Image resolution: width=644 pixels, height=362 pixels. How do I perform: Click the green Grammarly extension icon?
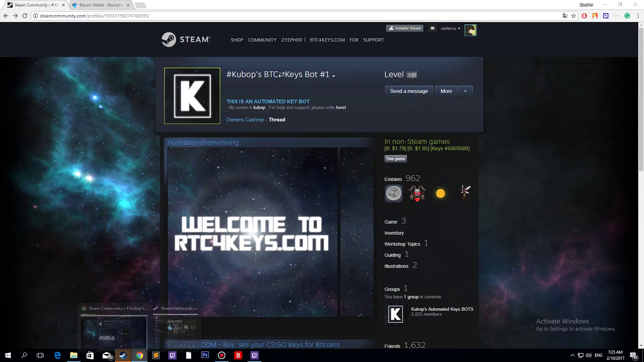627,16
